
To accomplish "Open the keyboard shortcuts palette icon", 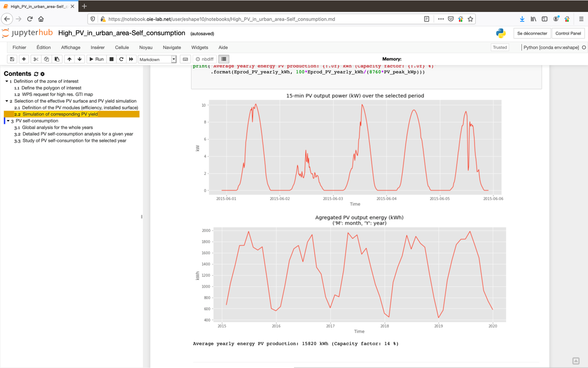I will click(x=185, y=59).
